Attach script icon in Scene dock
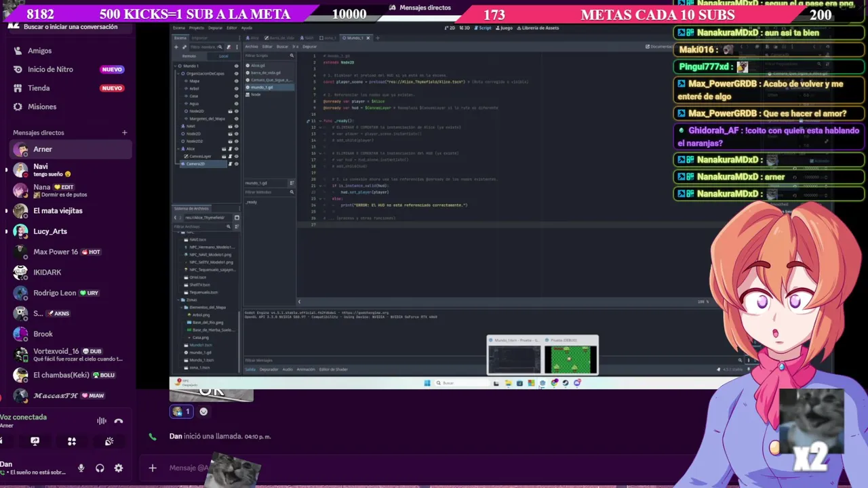The image size is (868, 488). pos(229,47)
